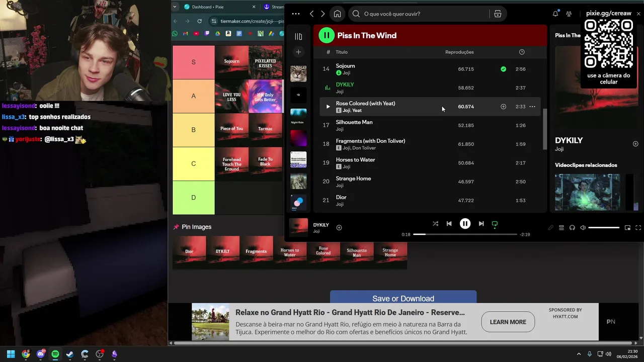Create new playlist with plus icon in sidebar
Image resolution: width=644 pixels, height=362 pixels.
point(298,52)
